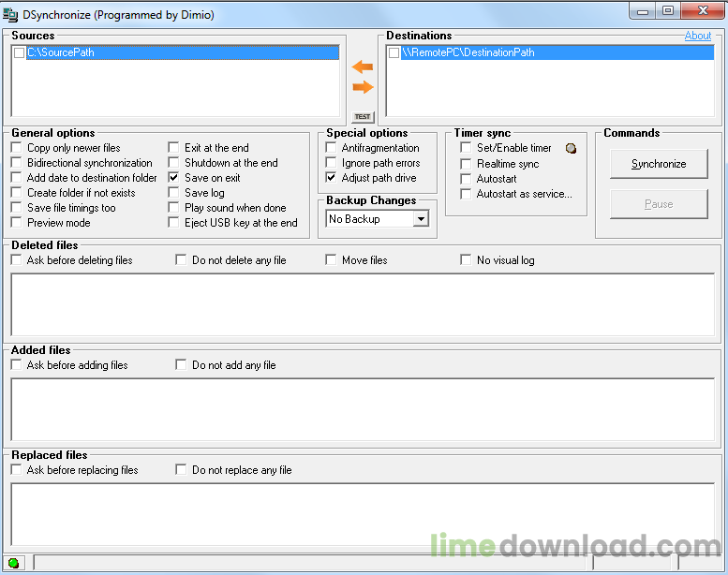Click the TEST button between path lists
Viewport: 728px width, 575px height.
(363, 117)
